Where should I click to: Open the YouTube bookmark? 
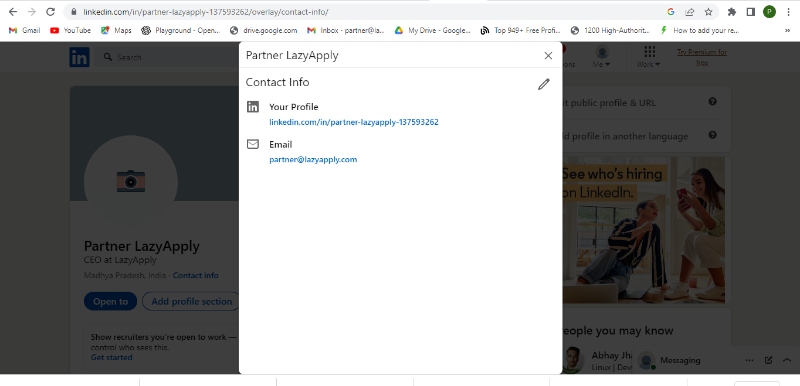(x=70, y=30)
